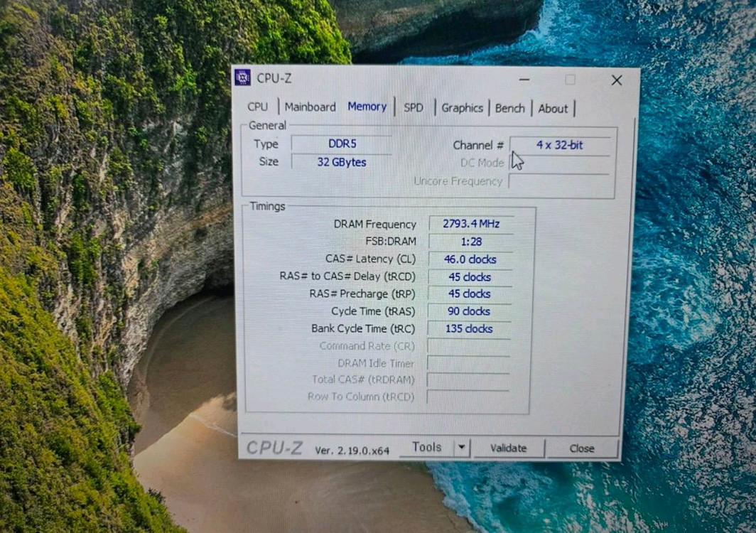Click the Channel # field showing 4 x 32-bit
The height and width of the screenshot is (533, 756).
pyautogui.click(x=561, y=145)
